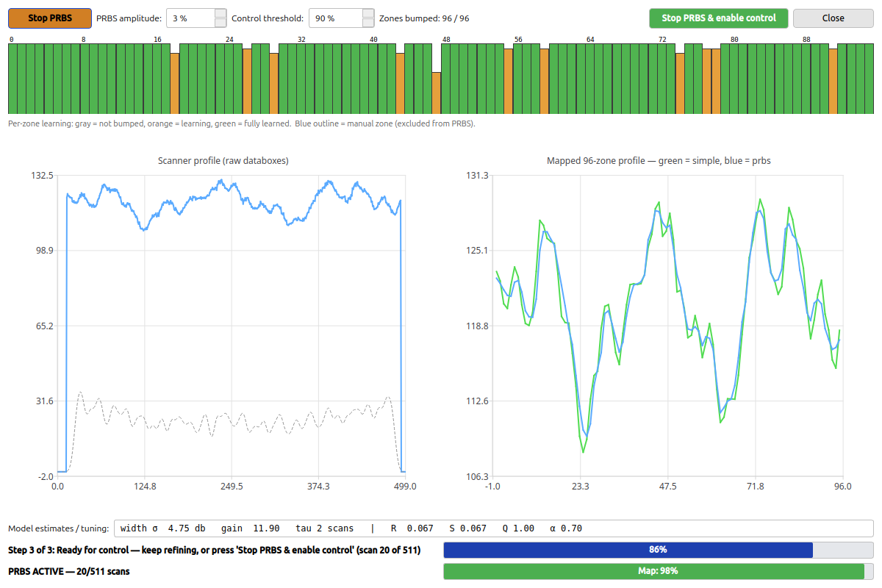Decrease PRBS amplitude with the down arrow
The height and width of the screenshot is (588, 882).
[220, 22]
